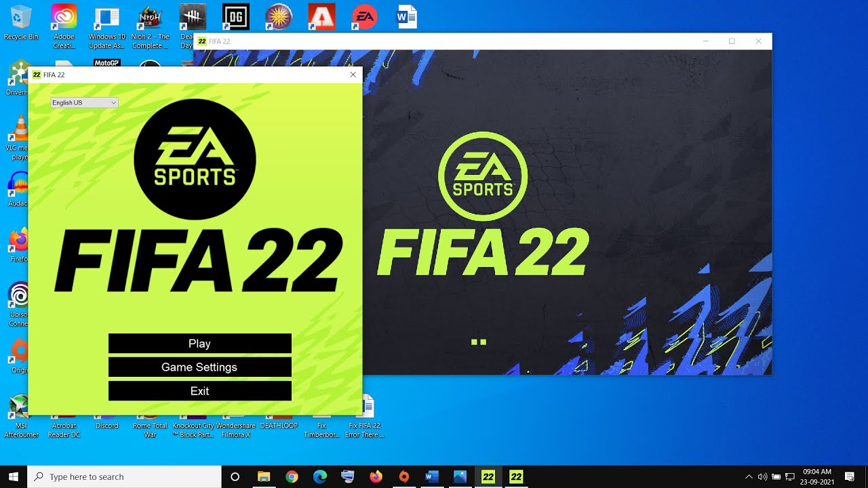
Task: Open the volume control in system tray
Action: 762,476
